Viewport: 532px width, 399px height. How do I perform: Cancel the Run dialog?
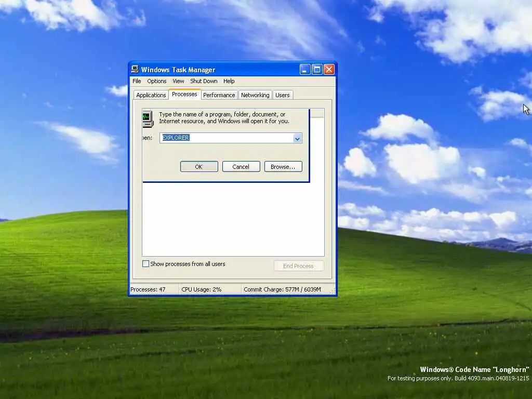pyautogui.click(x=241, y=167)
